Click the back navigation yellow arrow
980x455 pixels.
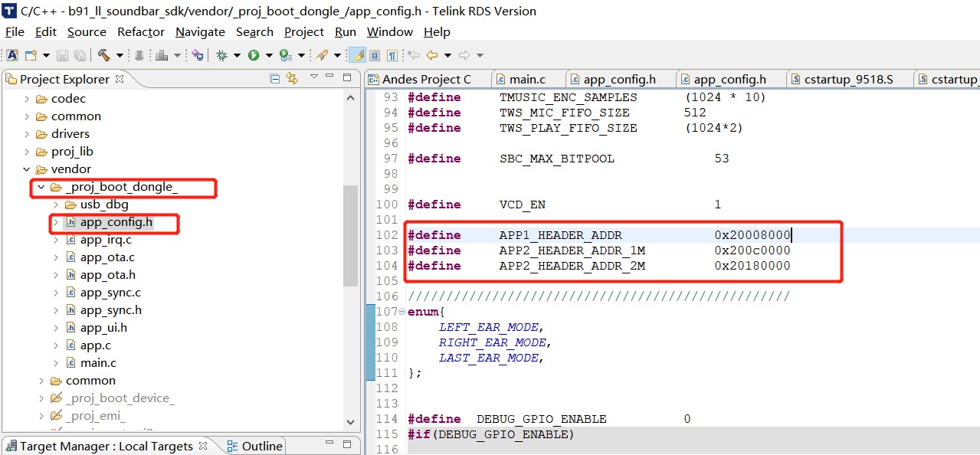click(x=432, y=55)
